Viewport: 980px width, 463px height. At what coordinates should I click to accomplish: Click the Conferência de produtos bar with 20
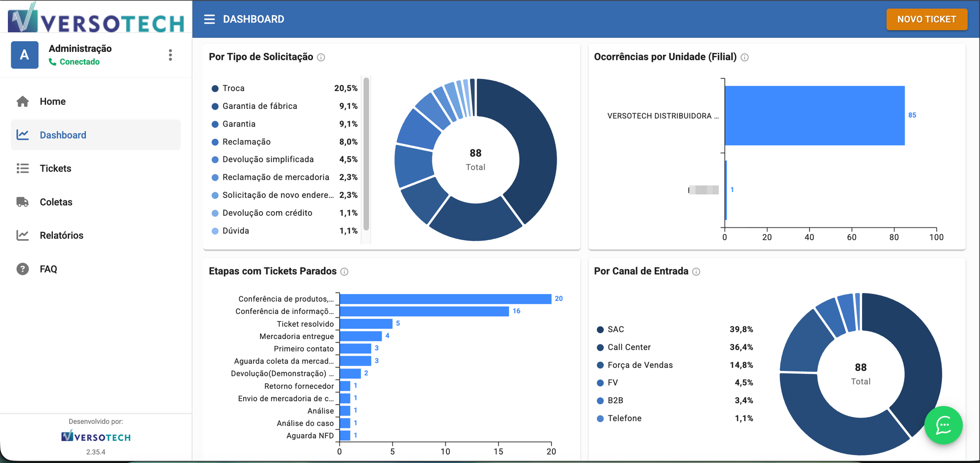[445, 299]
